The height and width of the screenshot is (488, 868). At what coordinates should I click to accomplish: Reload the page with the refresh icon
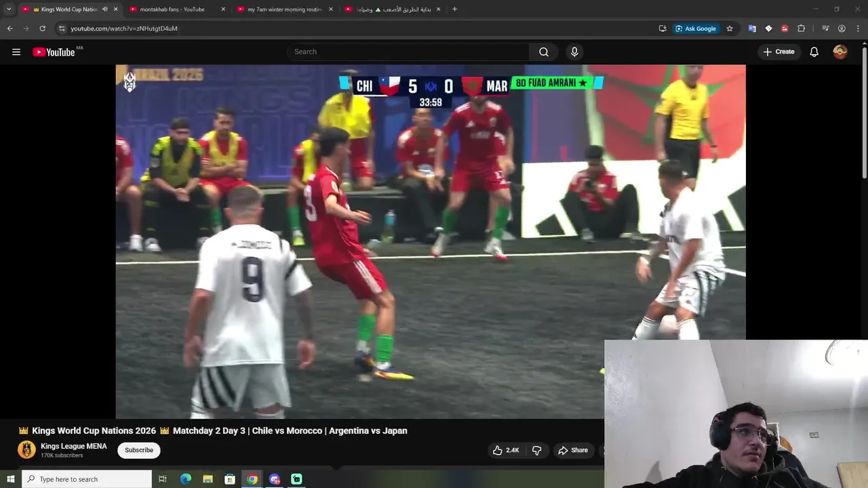pyautogui.click(x=42, y=28)
